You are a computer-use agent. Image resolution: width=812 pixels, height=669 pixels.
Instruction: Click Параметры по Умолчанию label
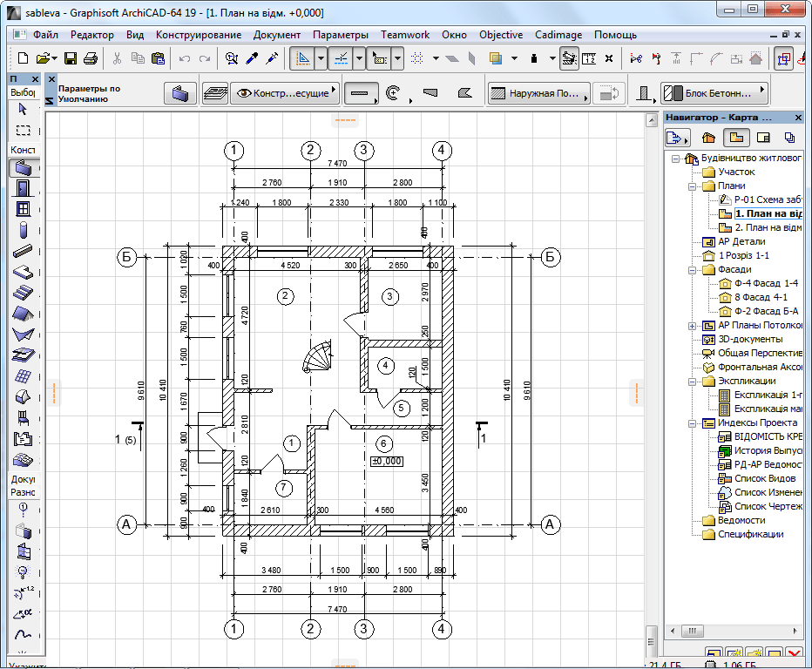(x=89, y=94)
